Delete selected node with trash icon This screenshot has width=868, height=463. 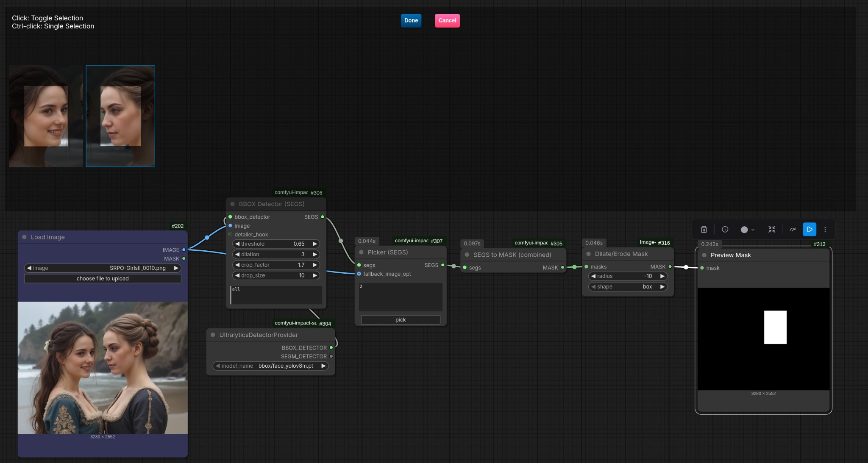[704, 229]
